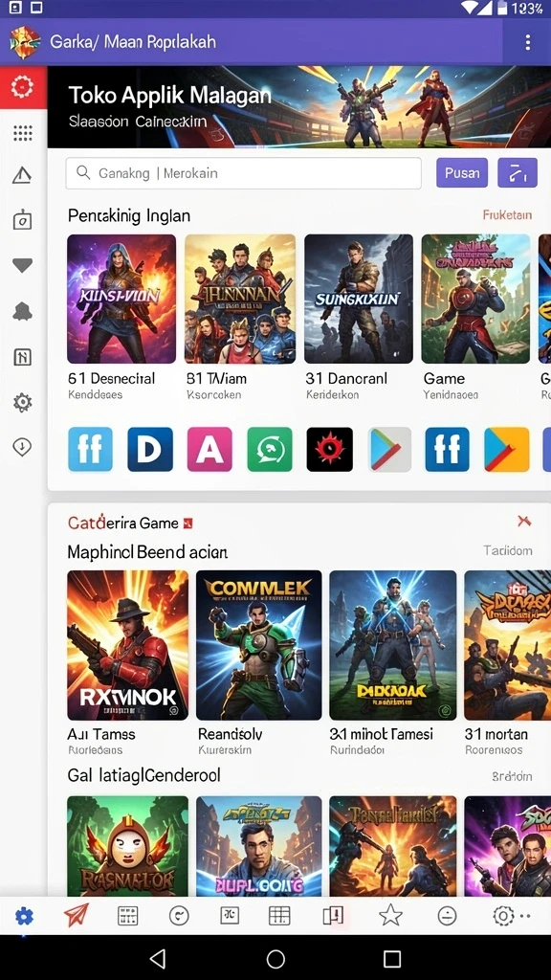Open the gear settings icon in sidebar
This screenshot has width=551, height=980.
point(23,403)
